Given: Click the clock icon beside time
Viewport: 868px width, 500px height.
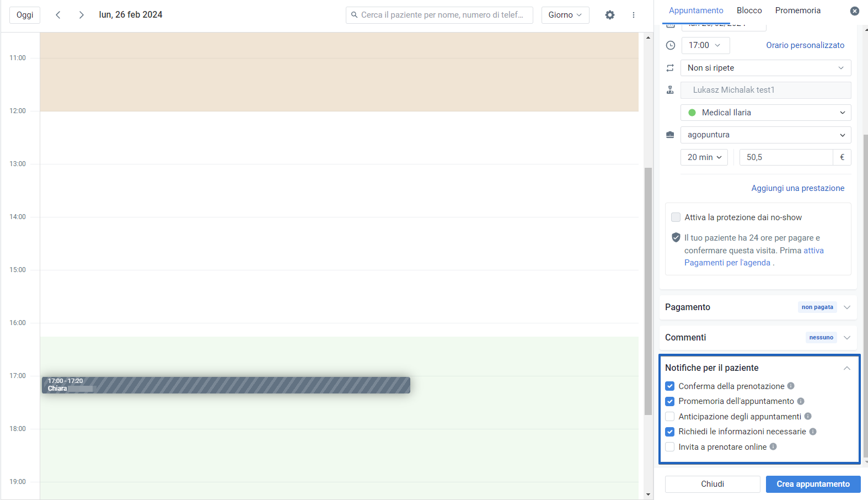Looking at the screenshot, I should click(x=670, y=45).
